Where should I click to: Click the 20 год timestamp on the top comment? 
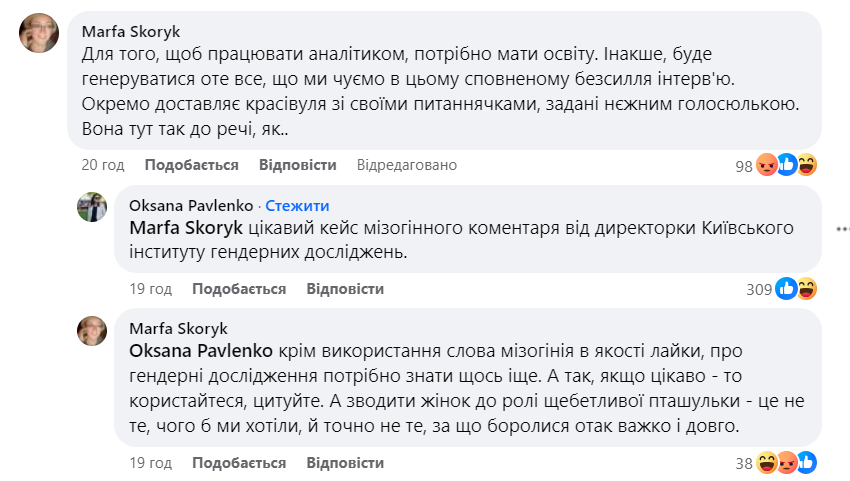pyautogui.click(x=102, y=165)
